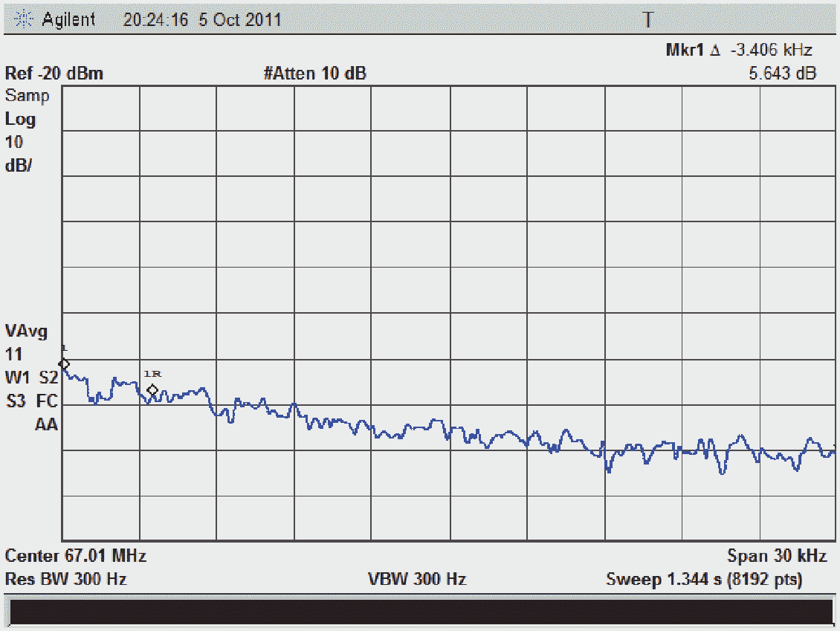Select the 1R reference marker diamond
Screen dimensions: 840x631
[152, 390]
